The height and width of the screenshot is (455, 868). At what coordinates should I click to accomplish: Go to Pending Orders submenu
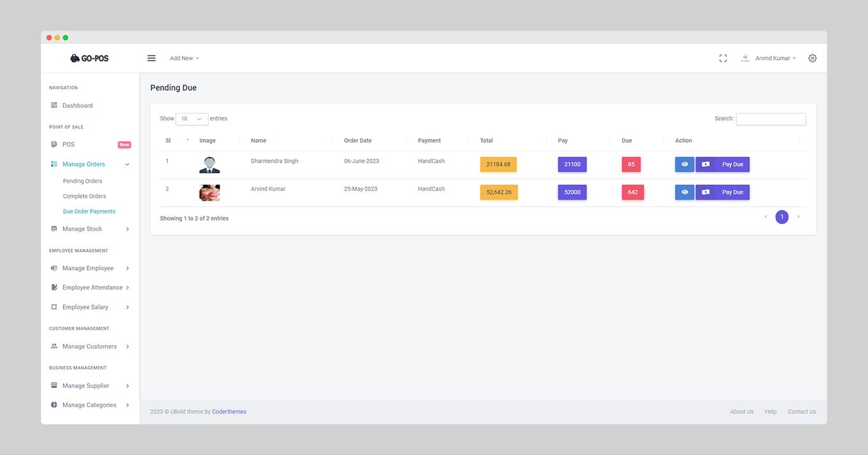(82, 181)
